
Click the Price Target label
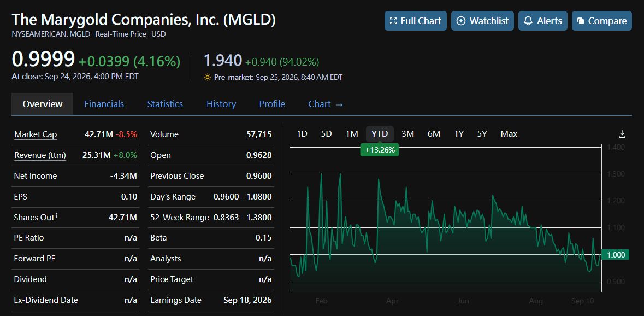[x=172, y=279]
